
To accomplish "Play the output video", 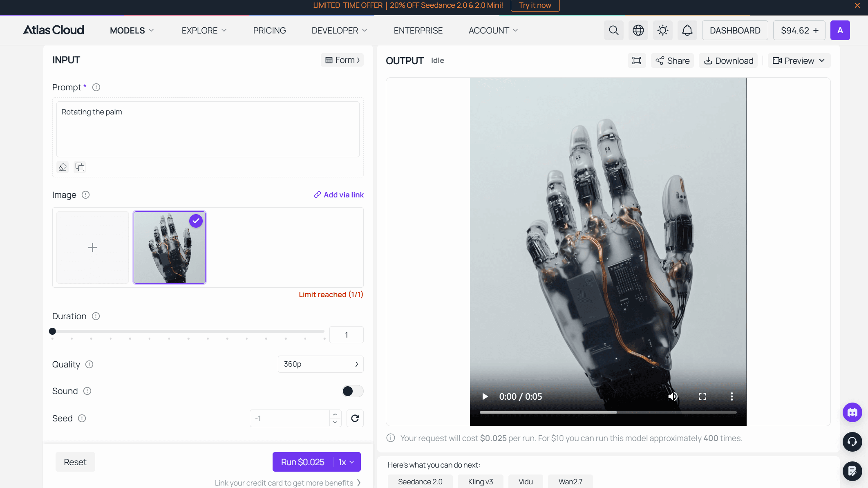I will click(485, 396).
